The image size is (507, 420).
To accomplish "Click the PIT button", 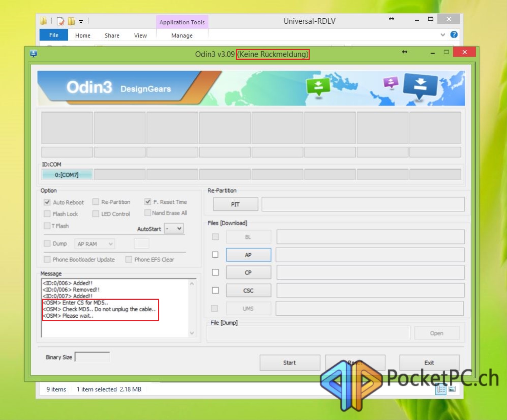I will point(235,204).
